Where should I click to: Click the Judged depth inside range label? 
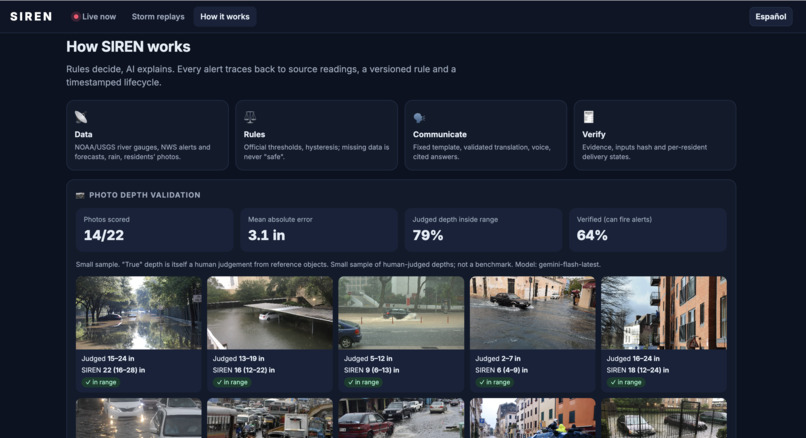455,220
